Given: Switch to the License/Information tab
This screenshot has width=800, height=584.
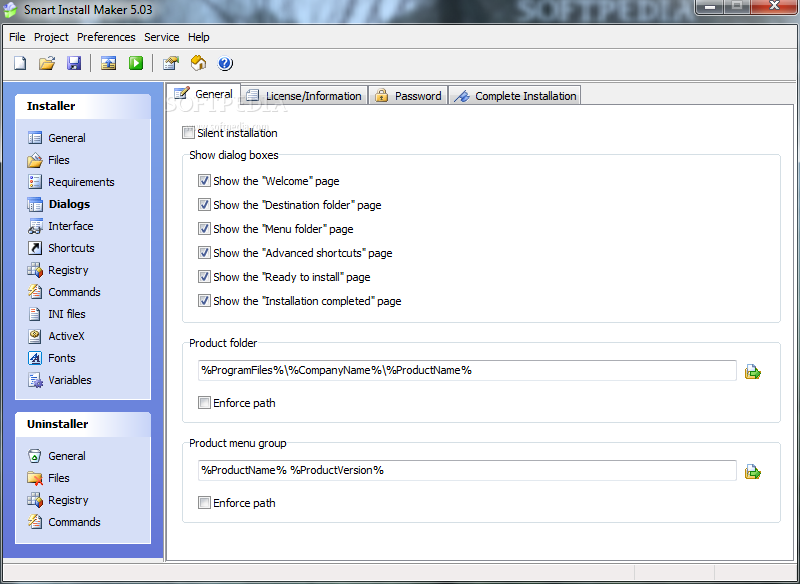Looking at the screenshot, I should [305, 95].
